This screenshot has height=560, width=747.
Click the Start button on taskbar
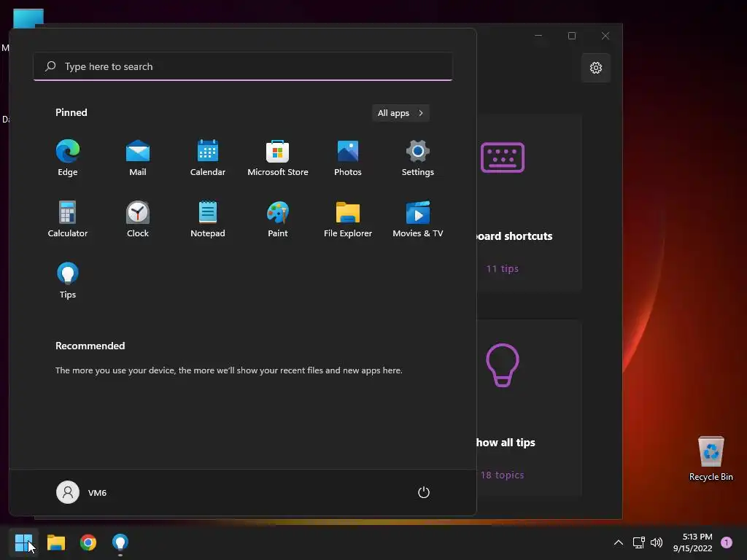pos(23,542)
